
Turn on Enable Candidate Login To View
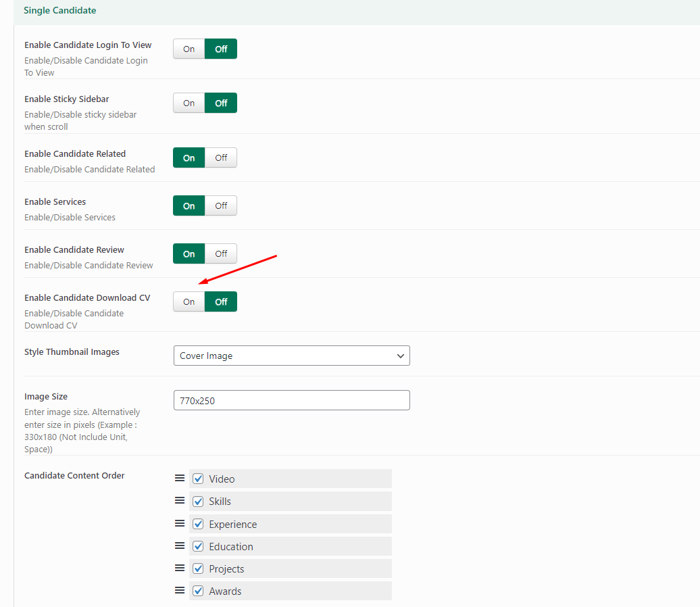(189, 49)
